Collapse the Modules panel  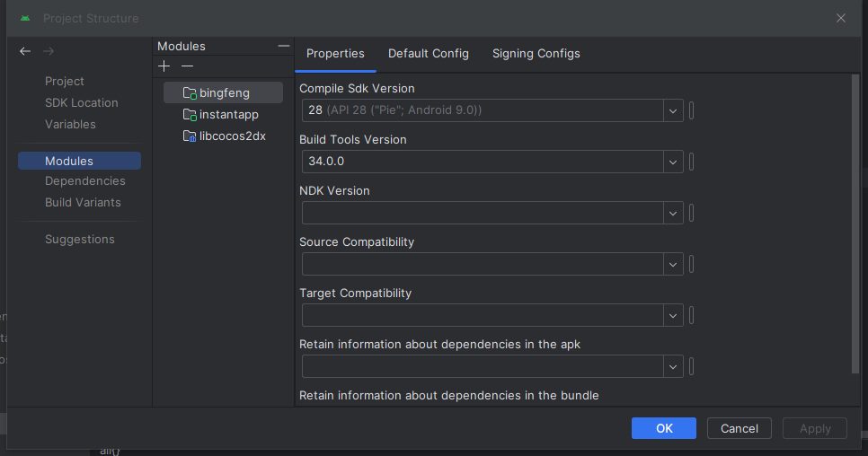pyautogui.click(x=284, y=46)
